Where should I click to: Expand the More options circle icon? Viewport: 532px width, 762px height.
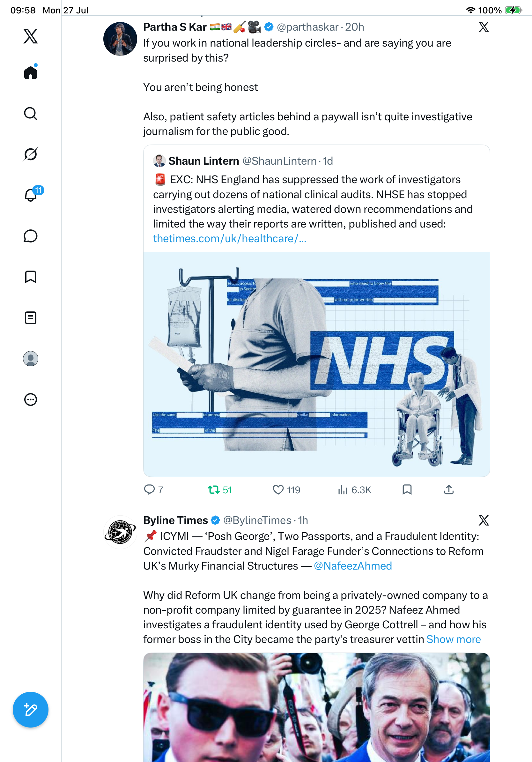[x=31, y=400]
